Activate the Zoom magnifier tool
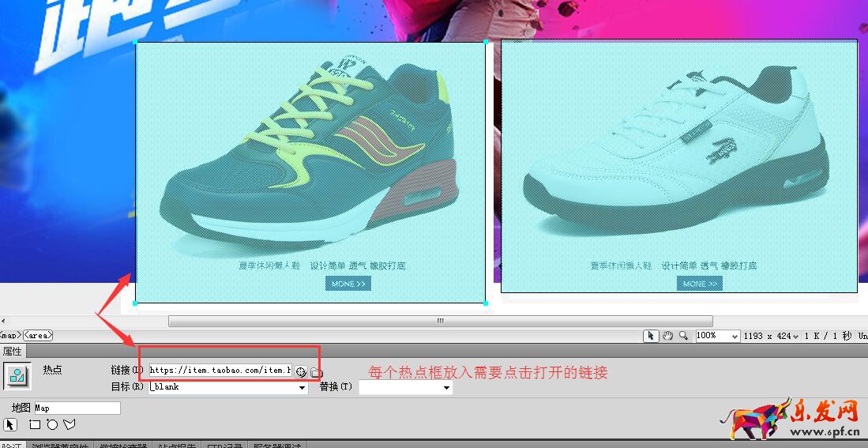868x448 pixels. 684,336
